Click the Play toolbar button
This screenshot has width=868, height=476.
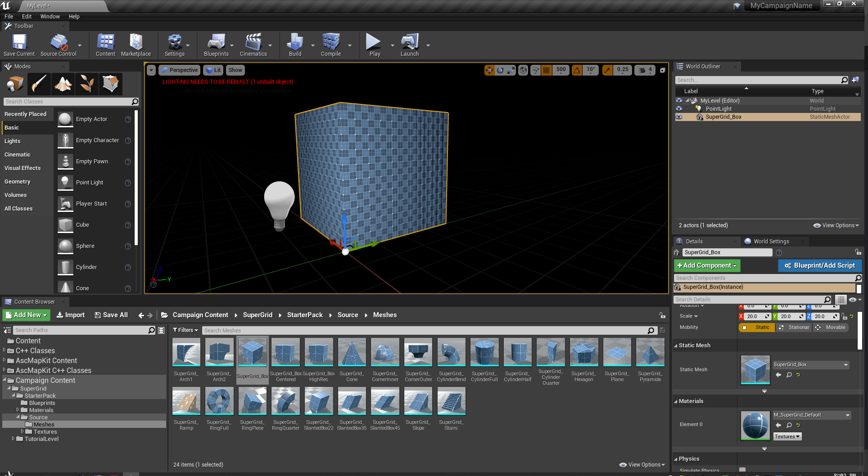pyautogui.click(x=375, y=45)
